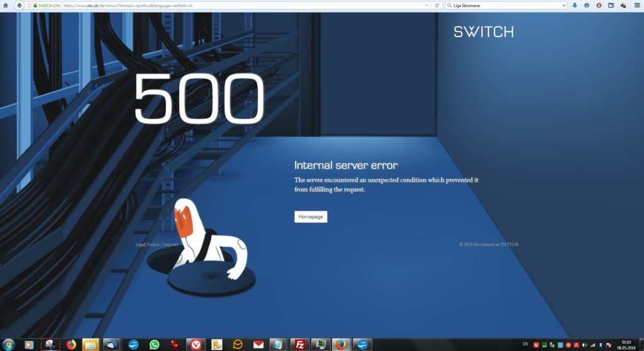Switch the DE language indicator in tray
The image size is (644, 351).
pos(525,344)
